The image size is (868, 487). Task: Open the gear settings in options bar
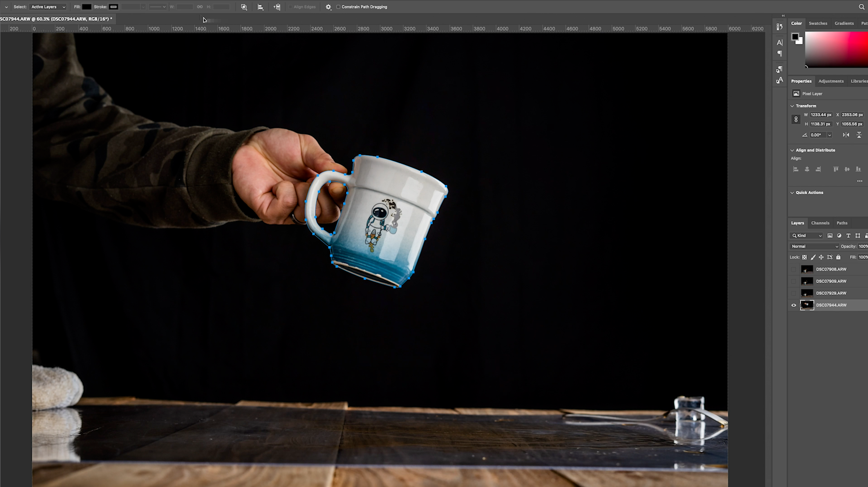328,7
